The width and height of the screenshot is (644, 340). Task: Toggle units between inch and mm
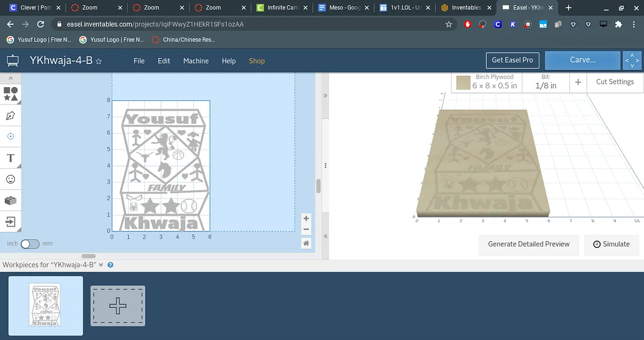pyautogui.click(x=30, y=244)
